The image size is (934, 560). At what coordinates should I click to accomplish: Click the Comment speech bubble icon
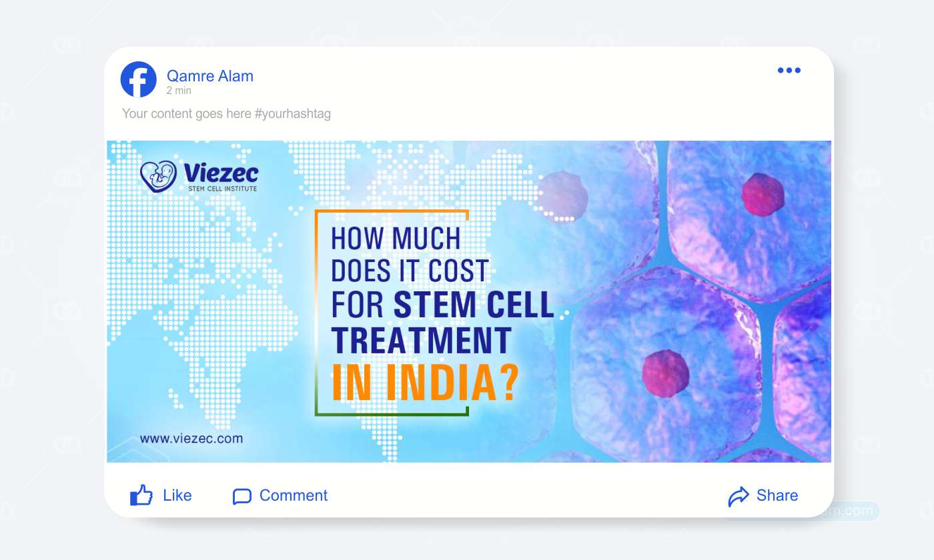(242, 496)
